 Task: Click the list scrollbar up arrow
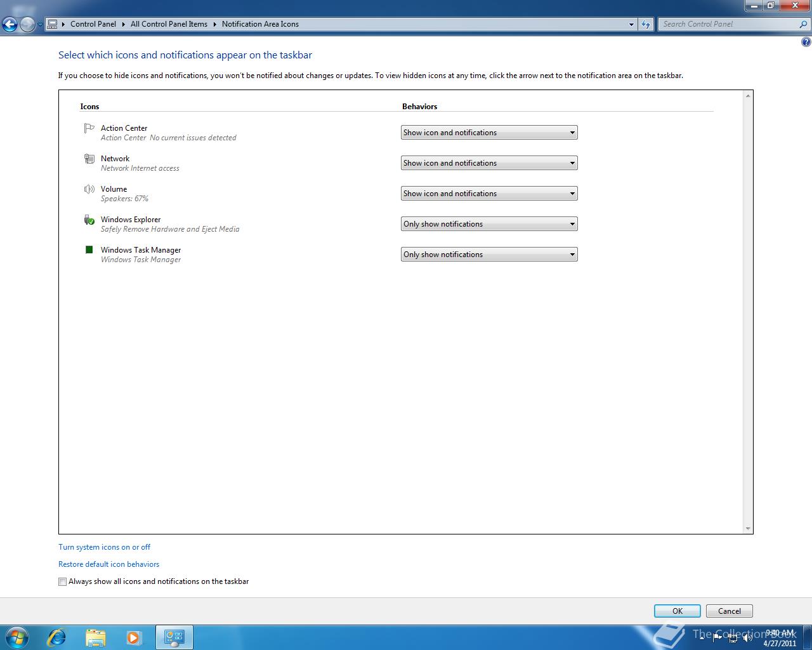pyautogui.click(x=748, y=96)
